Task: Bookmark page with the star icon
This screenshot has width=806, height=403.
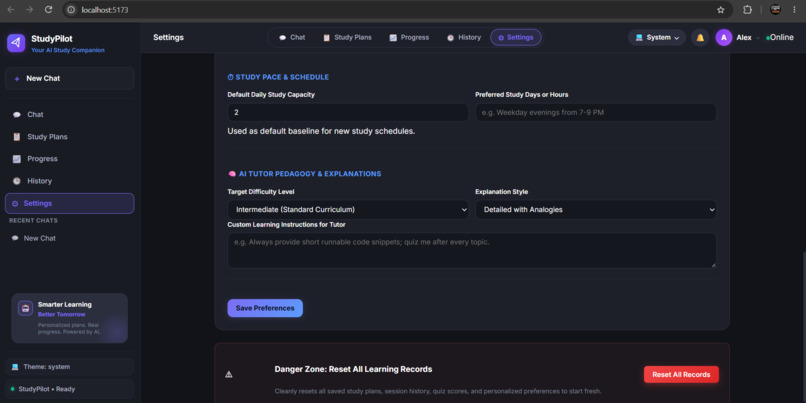Action: point(721,10)
